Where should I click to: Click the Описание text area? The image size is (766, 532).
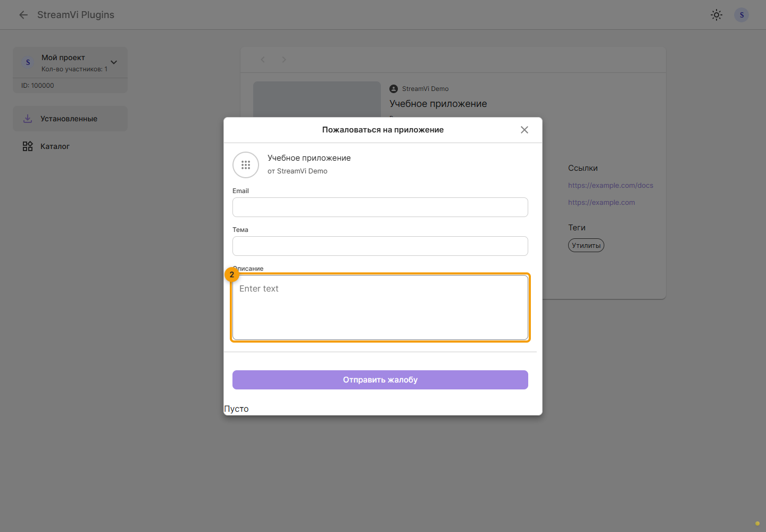[x=380, y=307]
